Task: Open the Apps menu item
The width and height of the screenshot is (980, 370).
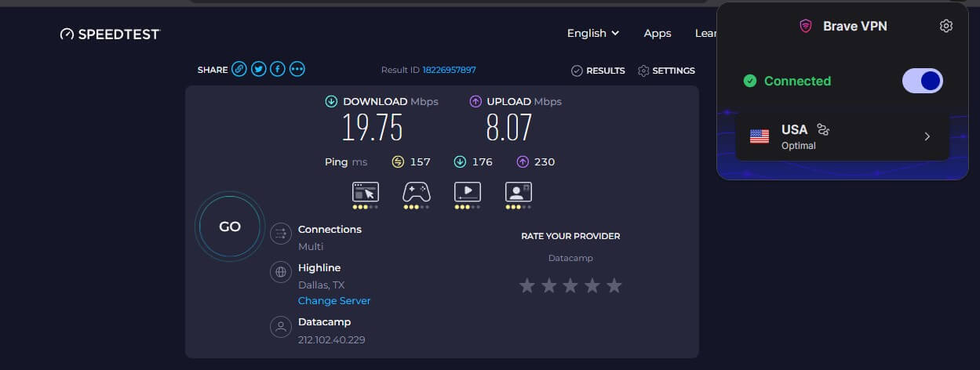Action: coord(658,33)
